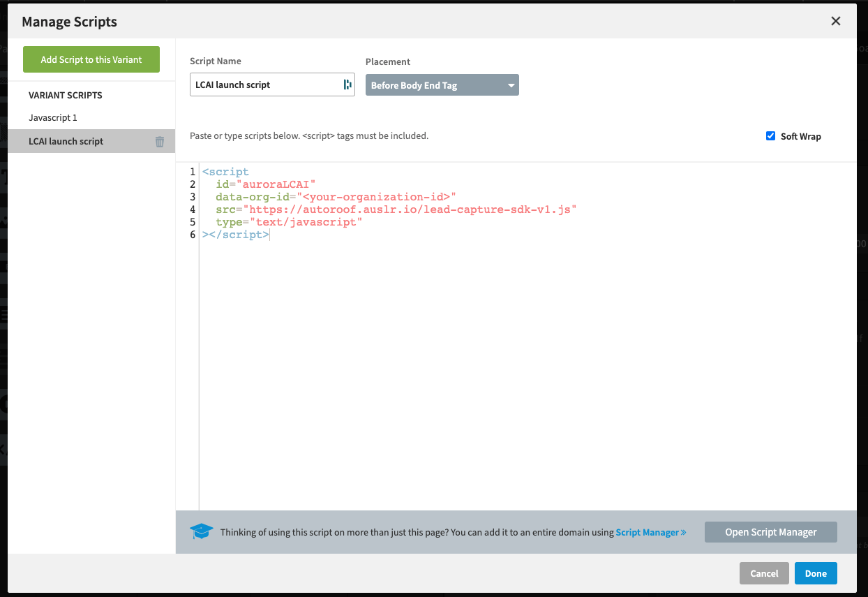Place cursor at closing ></script> line
Viewport: 868px width, 597px height.
(x=236, y=235)
